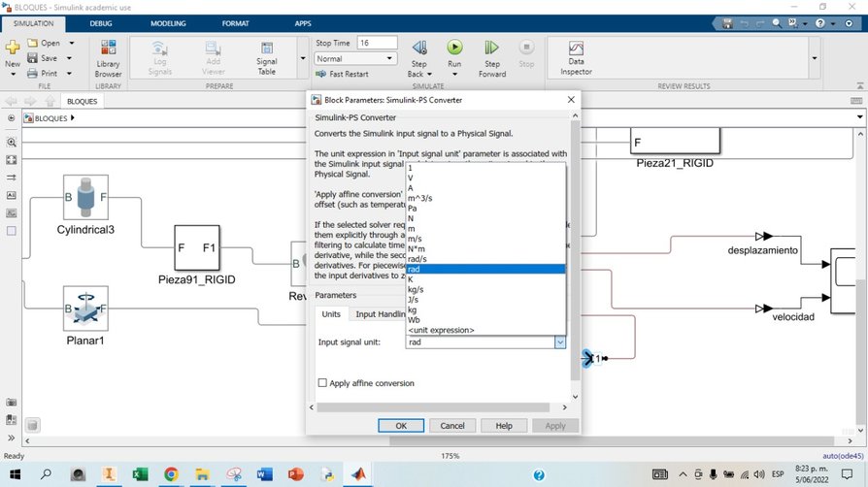Click Help in Block Parameters dialog
Image resolution: width=868 pixels, height=487 pixels.
click(504, 426)
